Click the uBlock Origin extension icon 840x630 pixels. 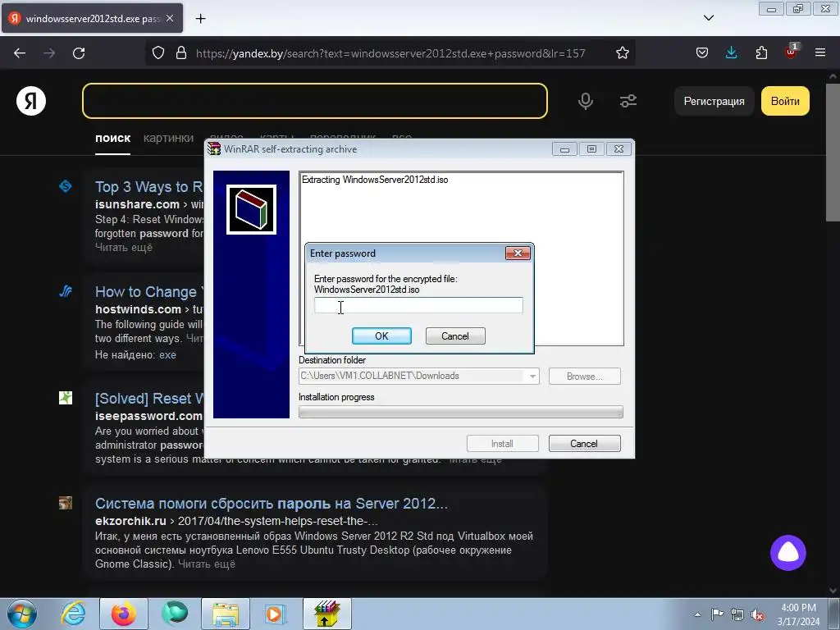click(x=792, y=52)
